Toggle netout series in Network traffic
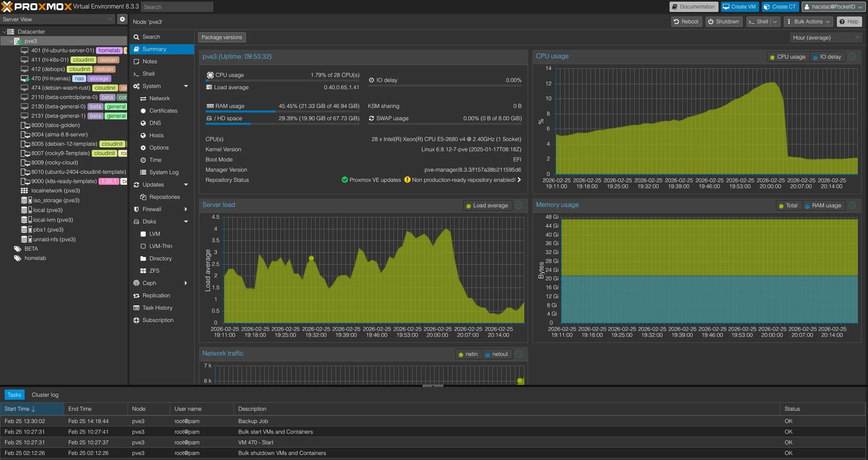This screenshot has height=460, width=868. point(496,354)
